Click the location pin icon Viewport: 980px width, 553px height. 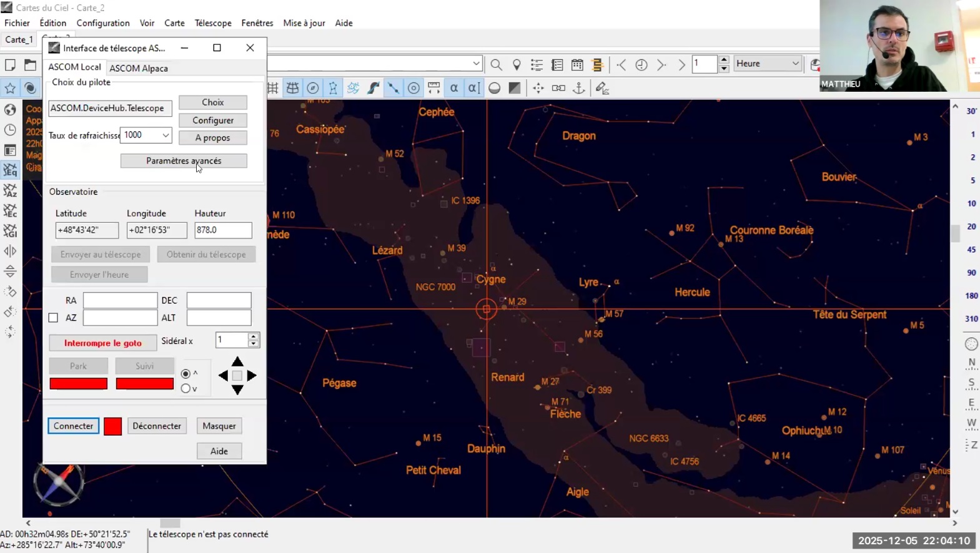point(517,65)
